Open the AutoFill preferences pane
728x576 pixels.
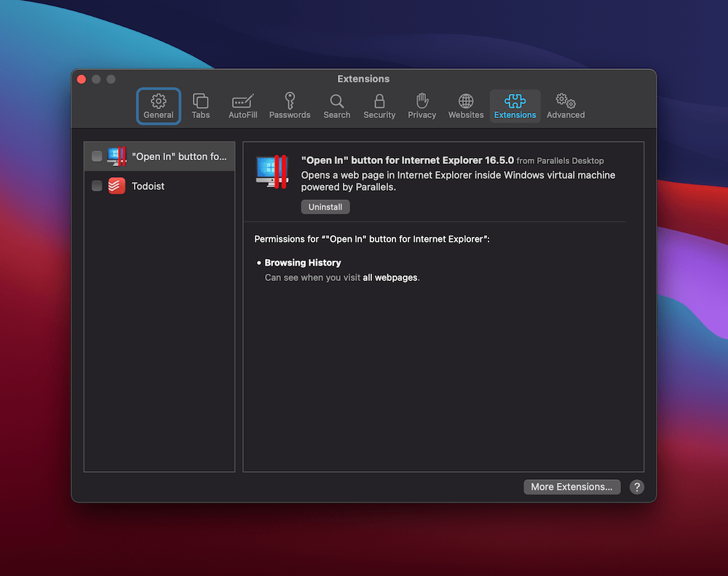(243, 106)
